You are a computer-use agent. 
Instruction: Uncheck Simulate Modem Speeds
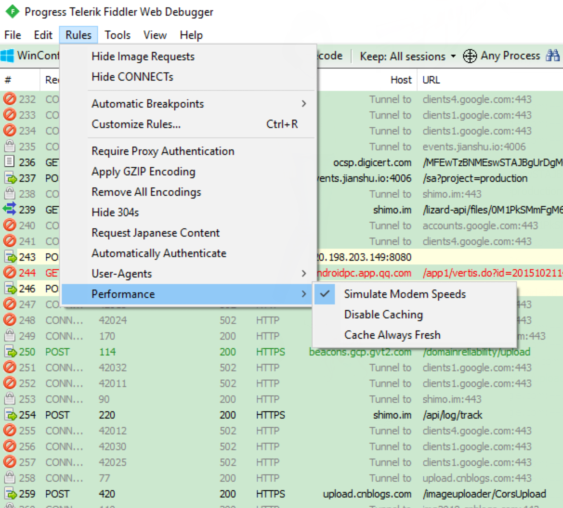coord(415,294)
